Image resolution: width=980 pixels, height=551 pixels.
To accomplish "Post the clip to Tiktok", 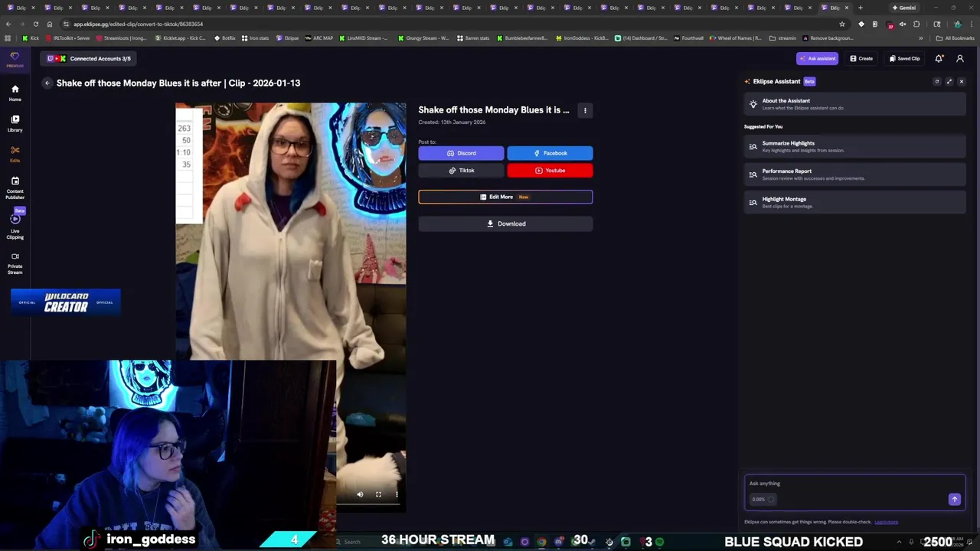I will [x=461, y=171].
